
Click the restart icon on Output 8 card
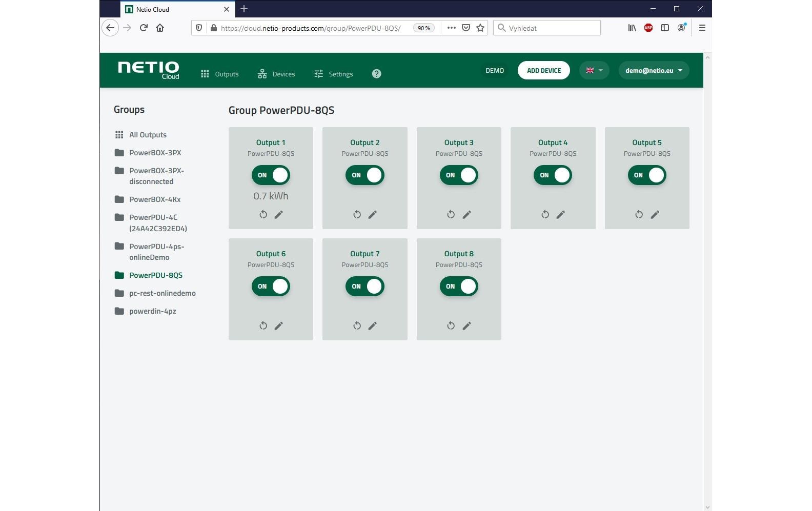[x=451, y=326]
